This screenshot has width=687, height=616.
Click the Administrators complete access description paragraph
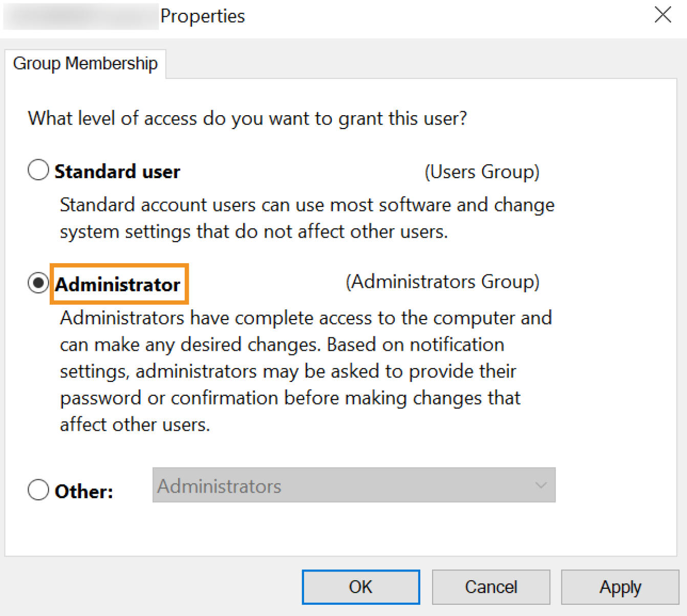[x=306, y=371]
